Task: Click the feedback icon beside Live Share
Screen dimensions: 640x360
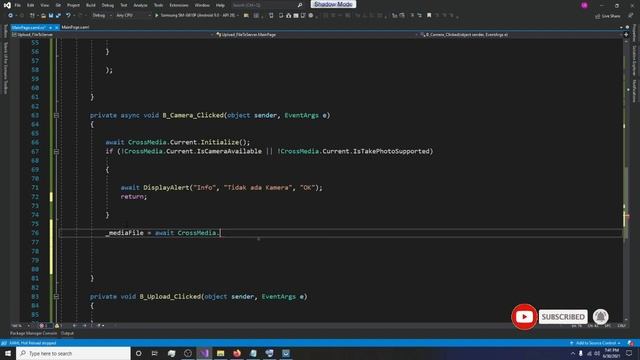Action: pos(631,16)
